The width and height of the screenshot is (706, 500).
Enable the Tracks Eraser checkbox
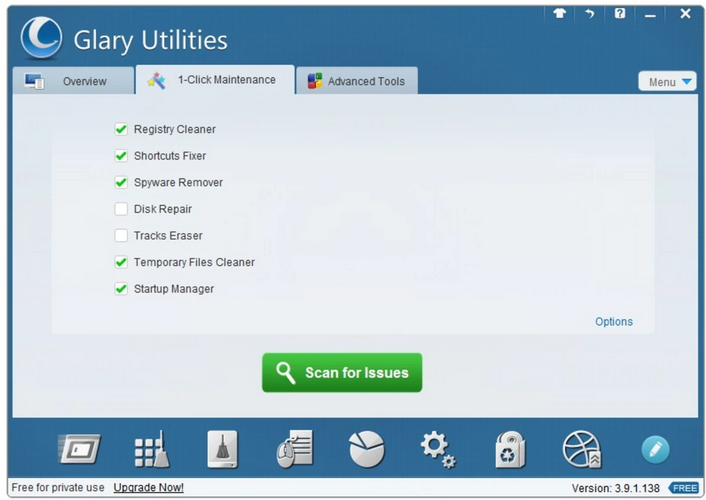121,236
